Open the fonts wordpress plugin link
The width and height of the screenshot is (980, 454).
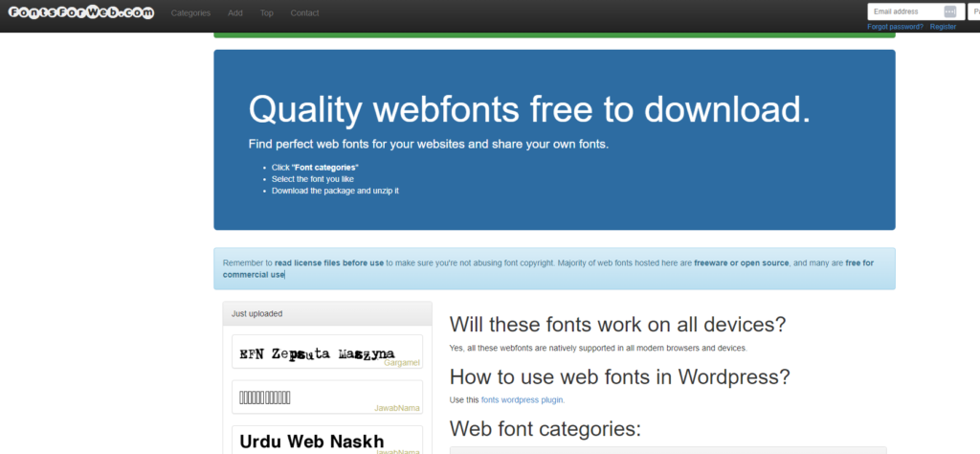523,399
